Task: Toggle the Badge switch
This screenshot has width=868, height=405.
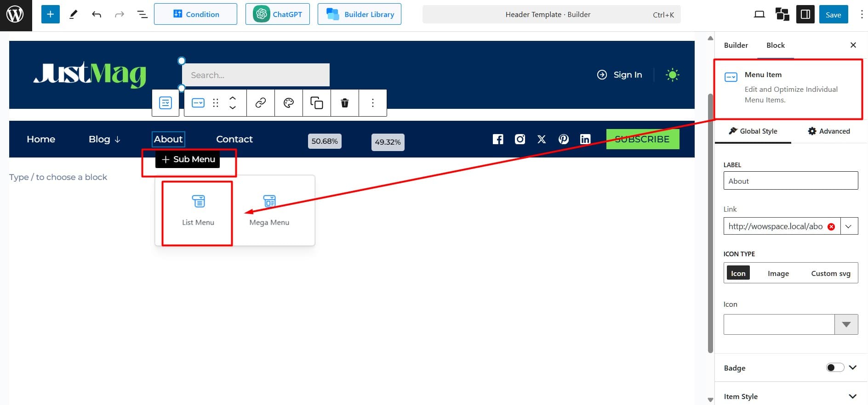Action: (835, 367)
